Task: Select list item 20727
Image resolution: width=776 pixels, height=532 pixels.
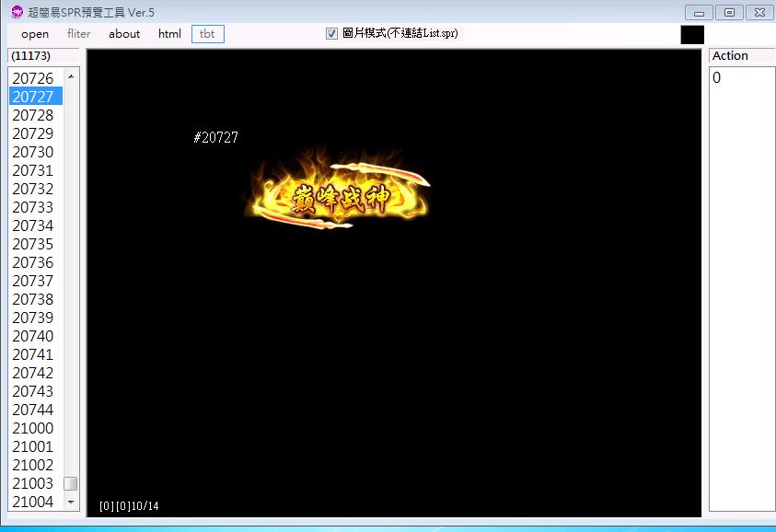Action: point(36,96)
